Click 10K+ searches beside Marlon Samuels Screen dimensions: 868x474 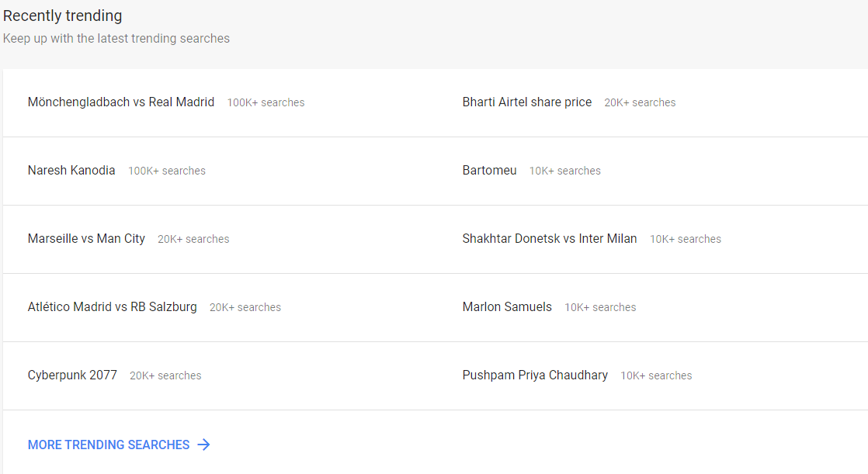[x=600, y=307]
